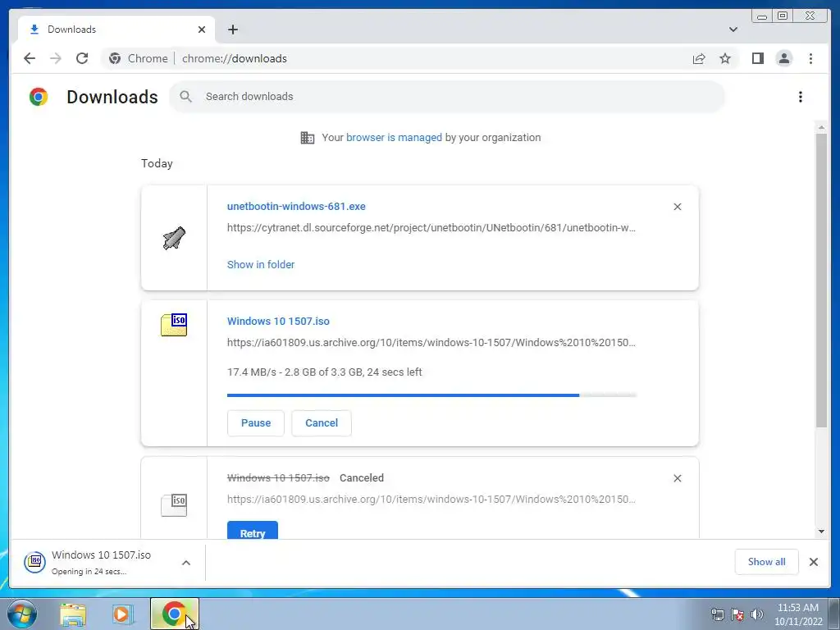The height and width of the screenshot is (630, 840).
Task: Click the circular iso progress icon on shelf
Action: click(x=34, y=562)
